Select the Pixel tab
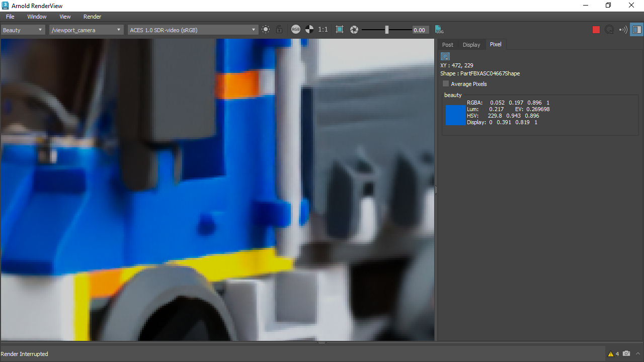 (x=496, y=44)
